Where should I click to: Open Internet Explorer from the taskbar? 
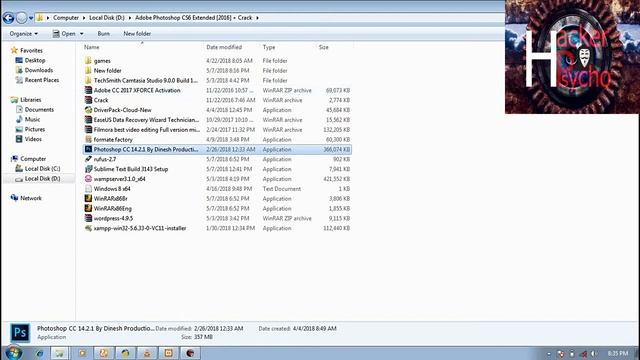(39, 353)
